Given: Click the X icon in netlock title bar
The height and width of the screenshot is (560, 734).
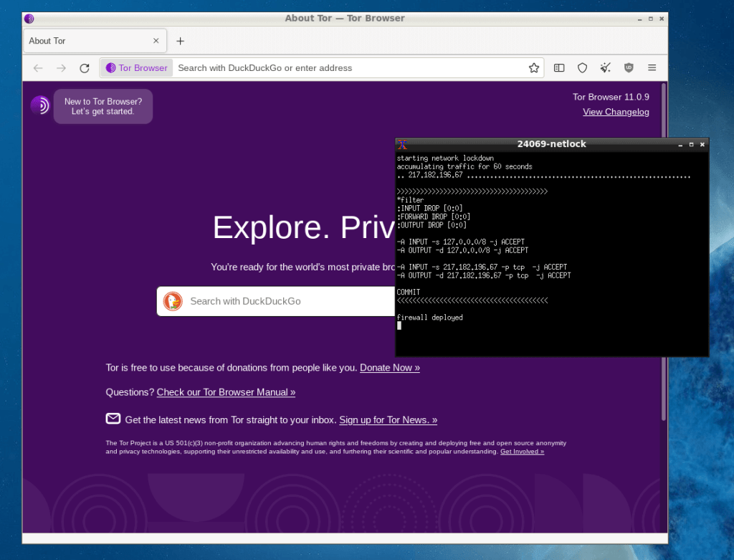Looking at the screenshot, I should pyautogui.click(x=402, y=144).
